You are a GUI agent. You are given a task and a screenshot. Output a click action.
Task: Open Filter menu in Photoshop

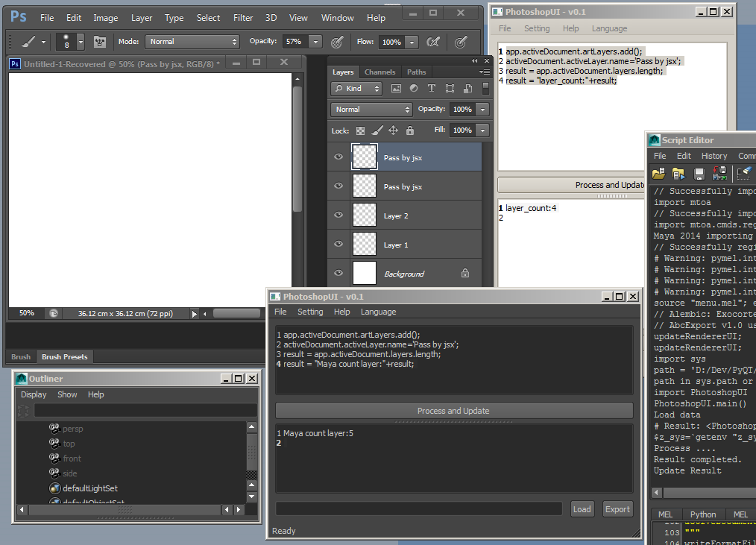tap(243, 18)
